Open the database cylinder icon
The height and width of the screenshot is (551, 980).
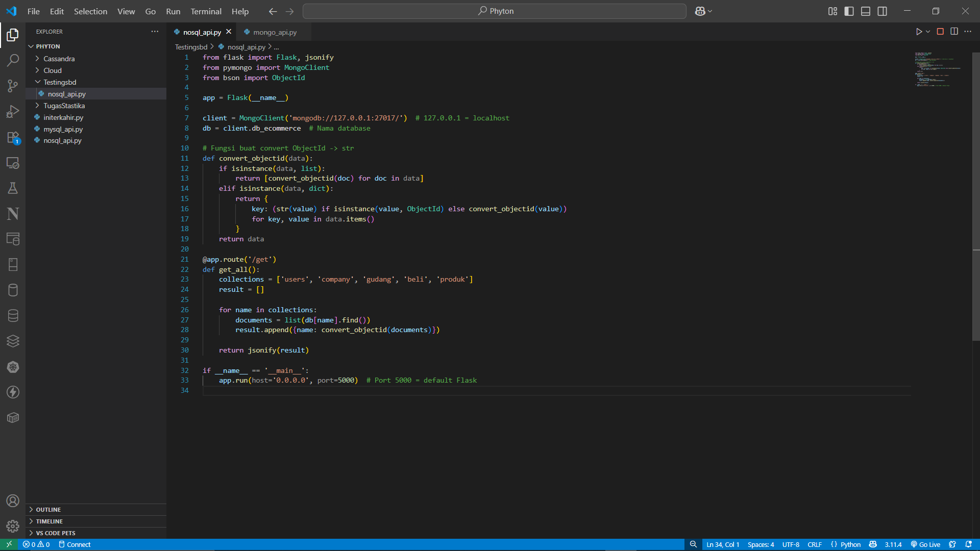[13, 290]
